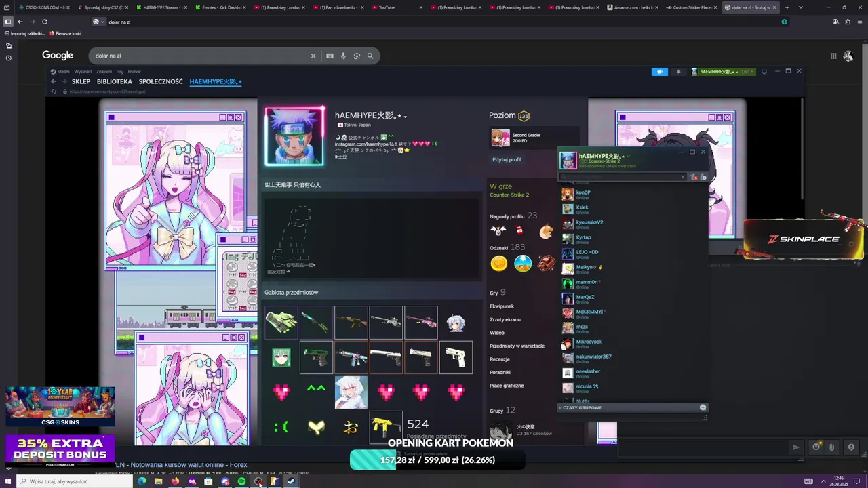Add a new group chat in friends list
868x488 pixels.
click(x=703, y=407)
